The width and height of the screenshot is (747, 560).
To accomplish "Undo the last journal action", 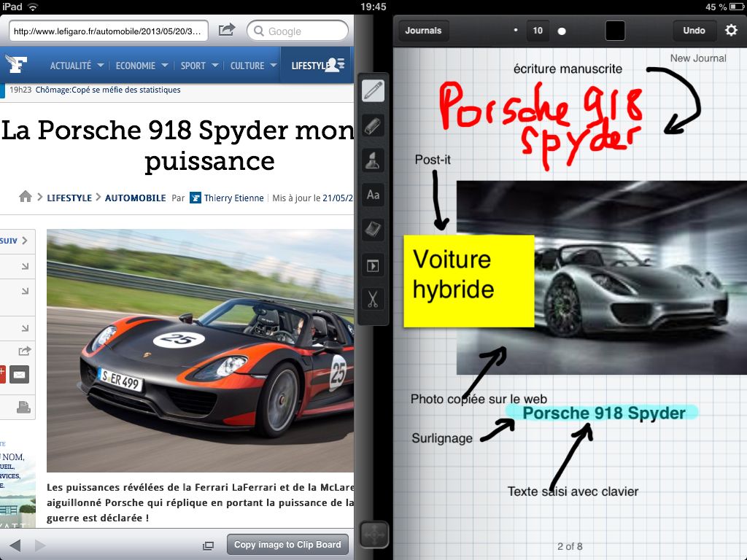I will click(694, 31).
